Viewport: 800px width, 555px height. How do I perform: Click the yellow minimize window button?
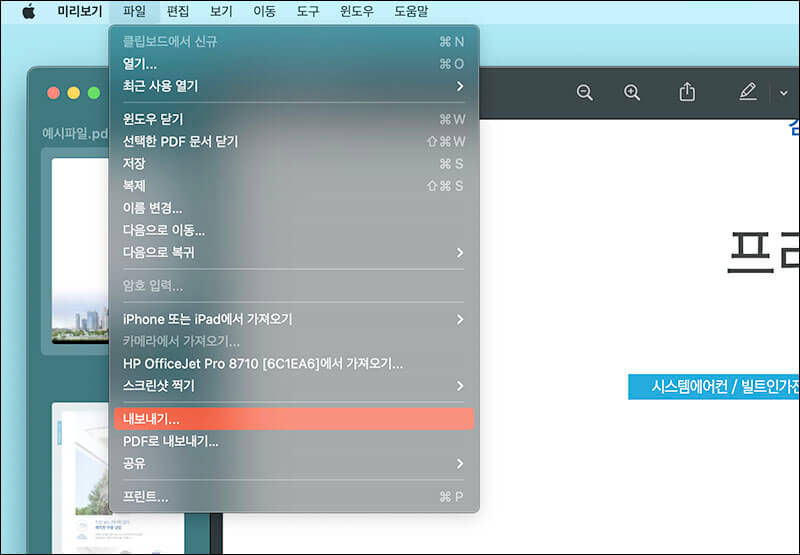coord(73,93)
